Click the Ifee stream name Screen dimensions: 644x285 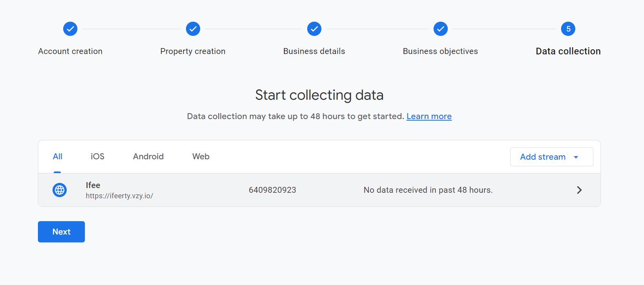[x=93, y=185]
